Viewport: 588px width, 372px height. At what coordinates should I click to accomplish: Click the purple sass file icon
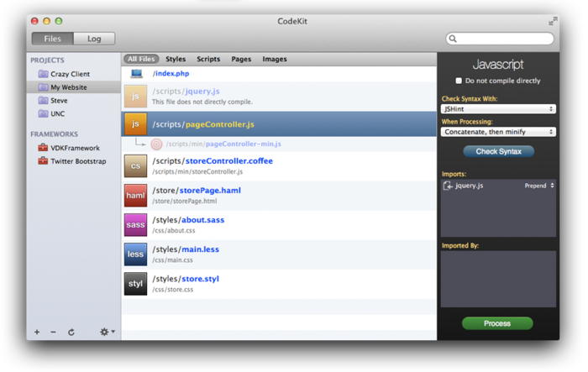coord(135,225)
